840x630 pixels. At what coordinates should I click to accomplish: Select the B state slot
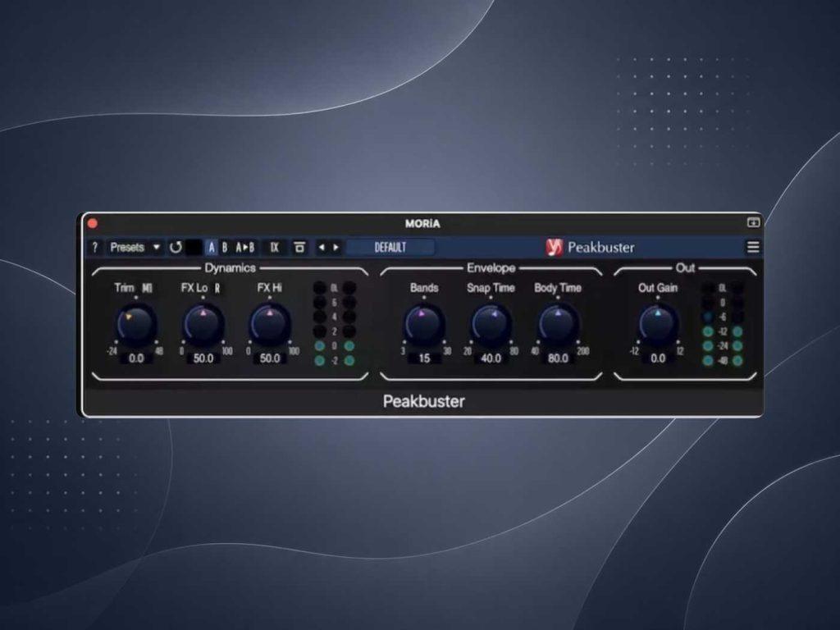point(225,247)
